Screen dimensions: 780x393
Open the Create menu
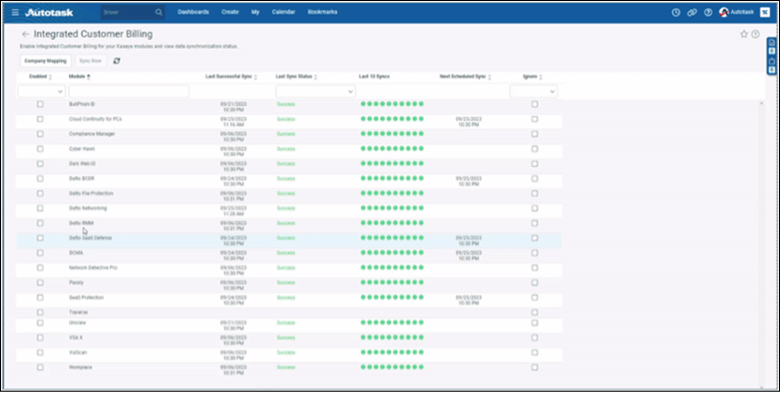tap(230, 12)
